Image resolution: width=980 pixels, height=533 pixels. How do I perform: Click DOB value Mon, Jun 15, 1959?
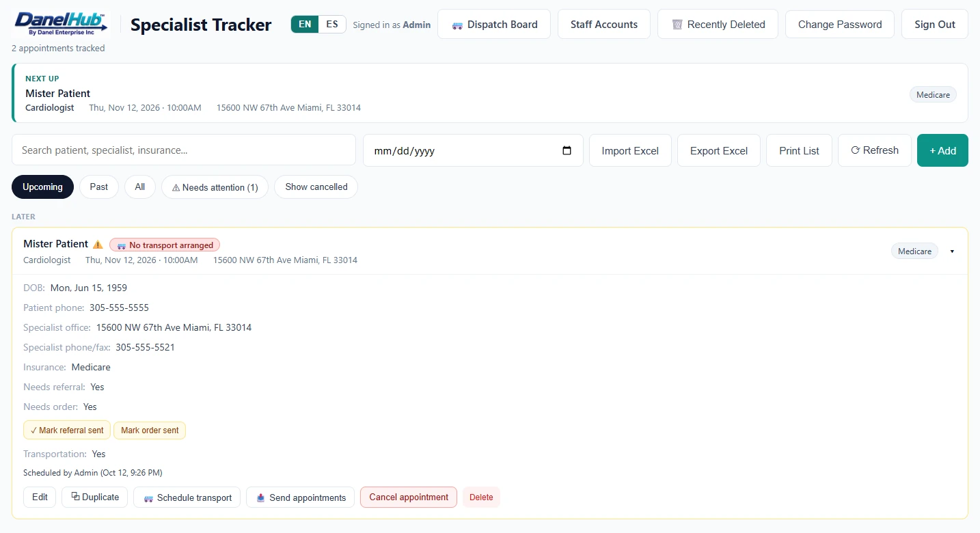(89, 288)
